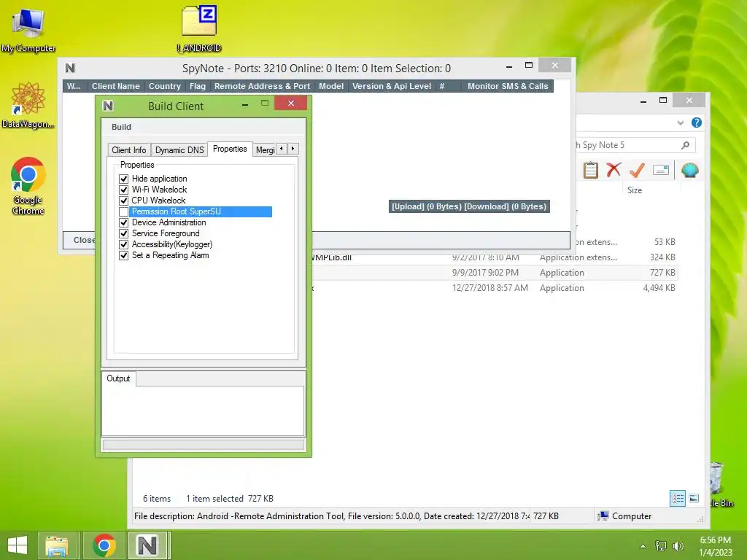Click the network tray icon
Image resolution: width=747 pixels, height=560 pixels.
pos(661,545)
